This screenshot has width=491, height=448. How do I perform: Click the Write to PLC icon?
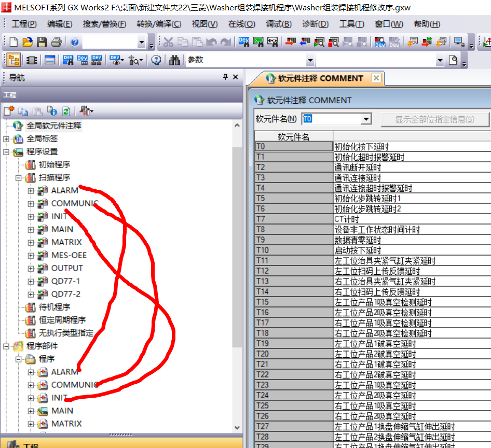[291, 43]
